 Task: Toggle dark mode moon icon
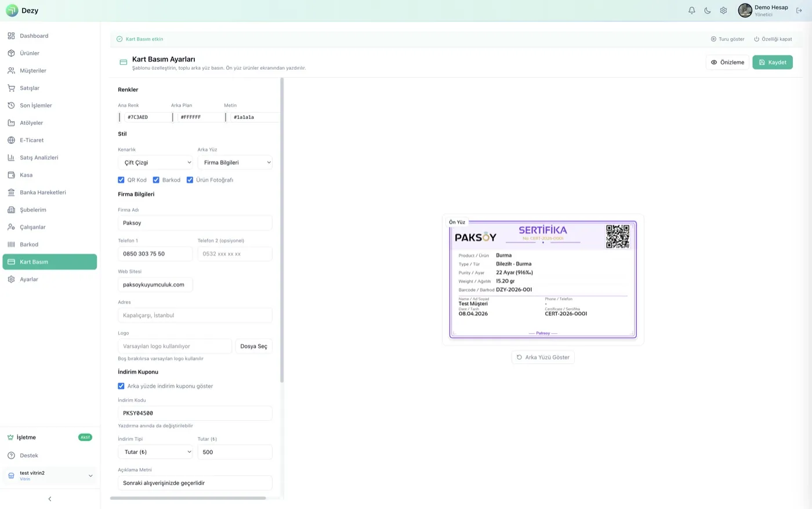[x=708, y=10]
